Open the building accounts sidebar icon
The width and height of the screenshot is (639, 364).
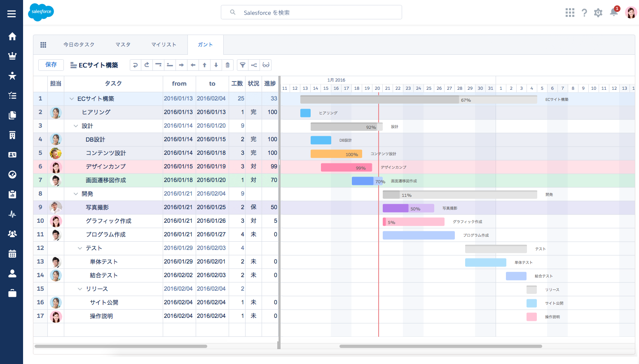[12, 135]
